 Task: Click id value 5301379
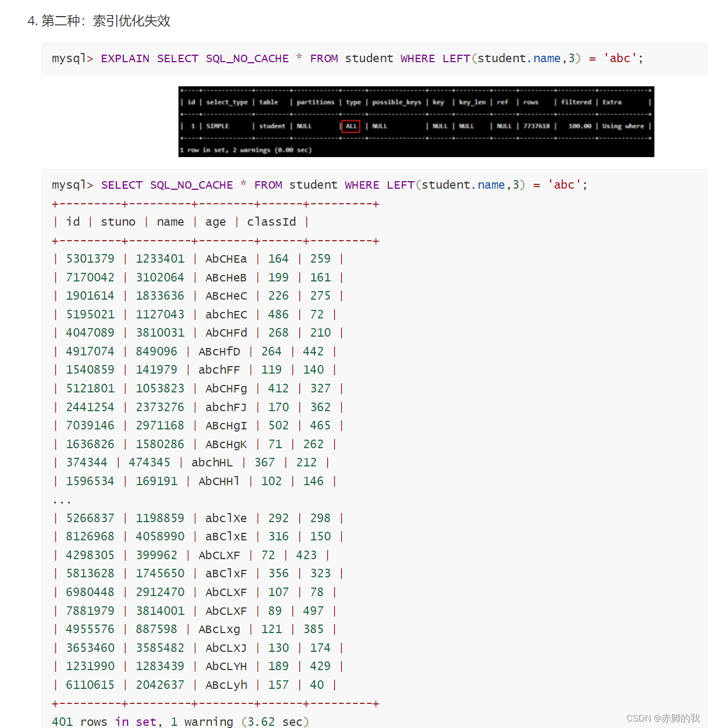tap(90, 259)
